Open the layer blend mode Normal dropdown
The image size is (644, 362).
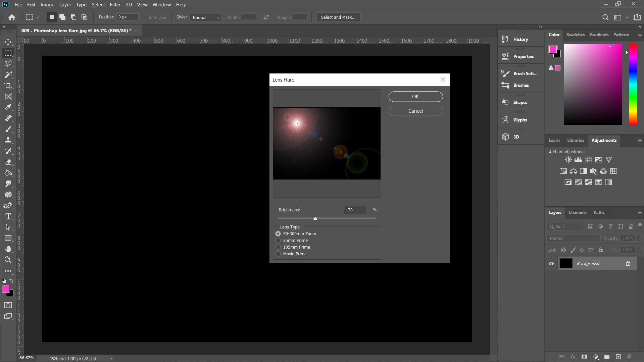tap(573, 238)
